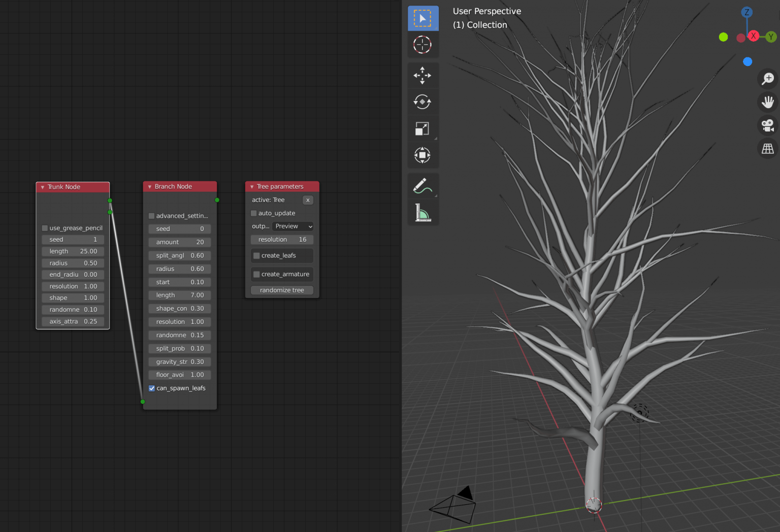Choose the Move tool
This screenshot has height=532, width=780.
(x=422, y=76)
